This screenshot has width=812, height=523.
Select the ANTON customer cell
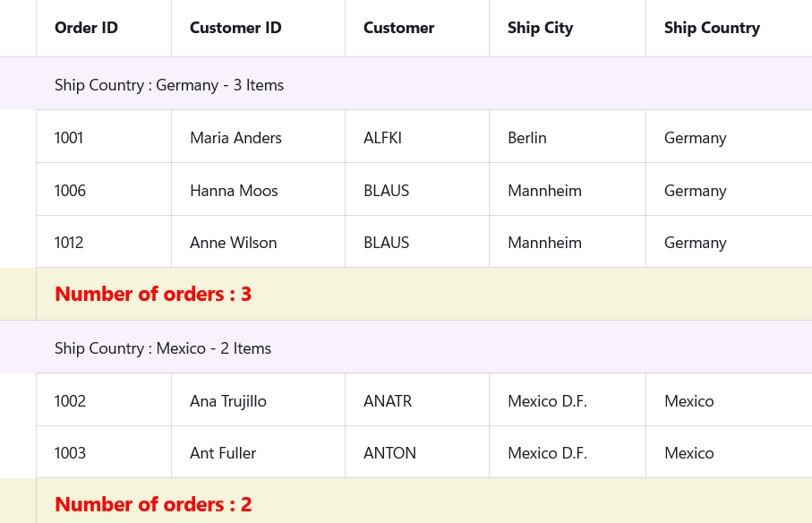[389, 453]
